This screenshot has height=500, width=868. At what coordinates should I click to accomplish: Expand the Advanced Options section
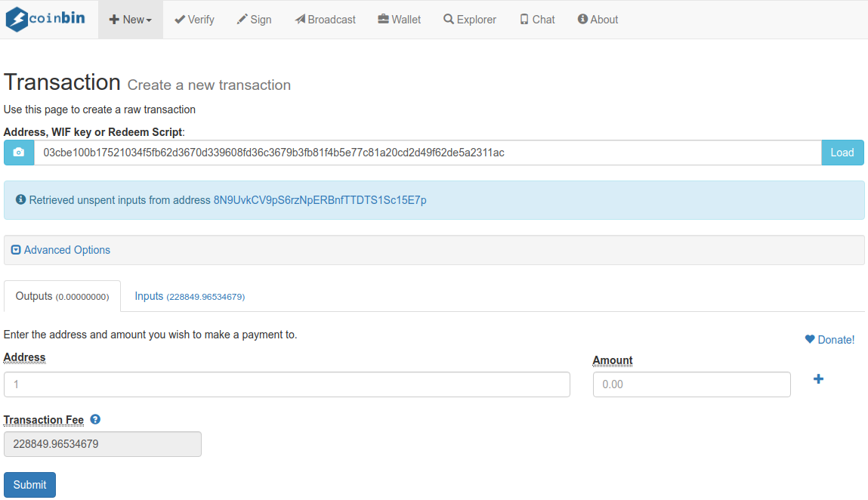61,250
